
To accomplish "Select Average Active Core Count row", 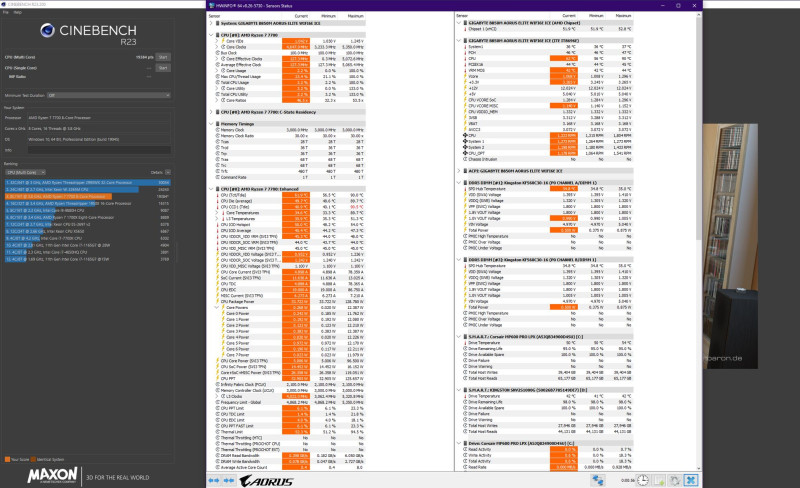I will coord(288,467).
